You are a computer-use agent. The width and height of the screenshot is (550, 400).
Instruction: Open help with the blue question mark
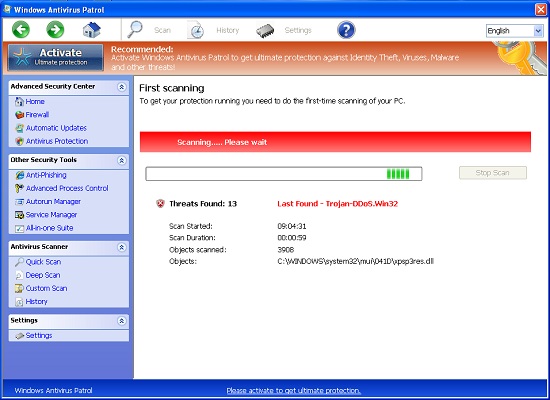click(x=346, y=30)
